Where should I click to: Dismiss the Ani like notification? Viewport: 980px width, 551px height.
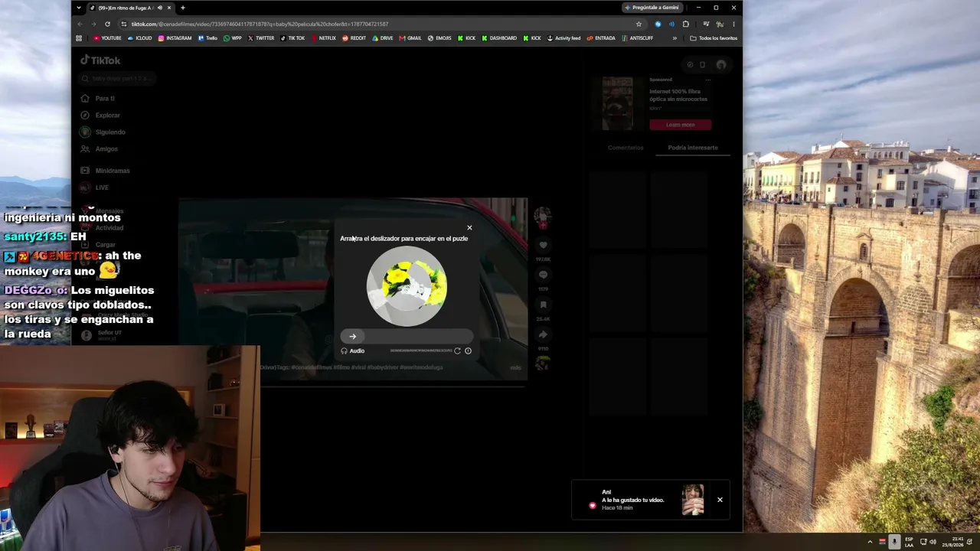720,500
